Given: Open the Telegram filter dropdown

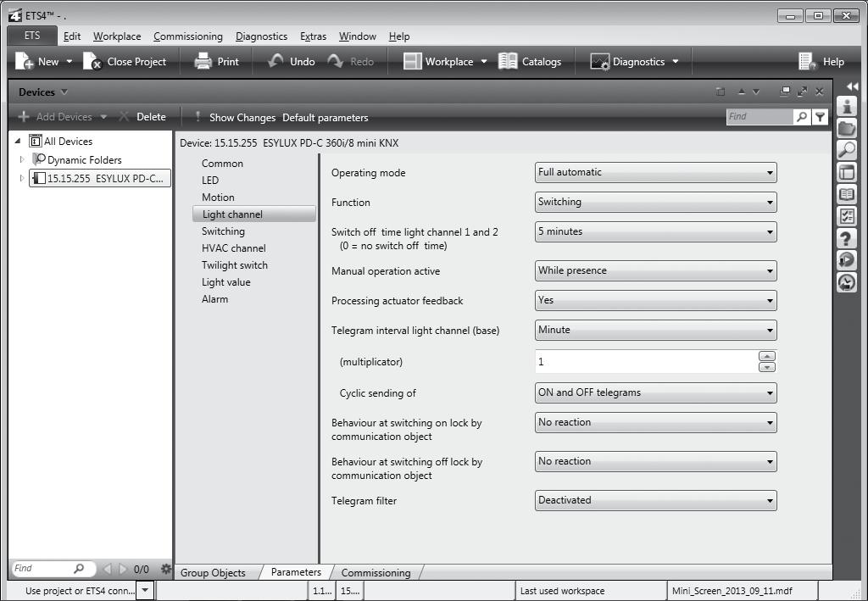Looking at the screenshot, I should (655, 500).
